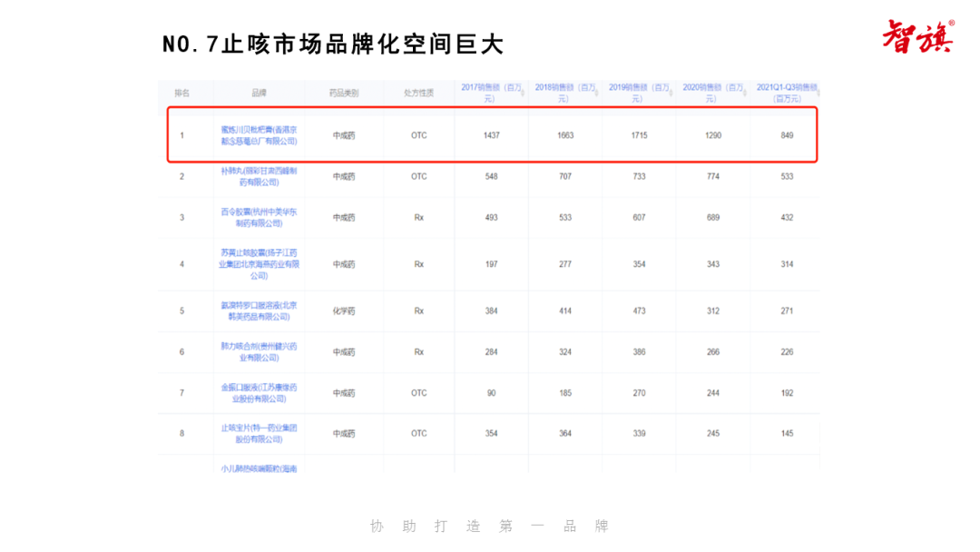Screen dimensions: 980x552
Task: Open the 小儿肺热咳喘颗粒 brand link
Action: coord(259,468)
